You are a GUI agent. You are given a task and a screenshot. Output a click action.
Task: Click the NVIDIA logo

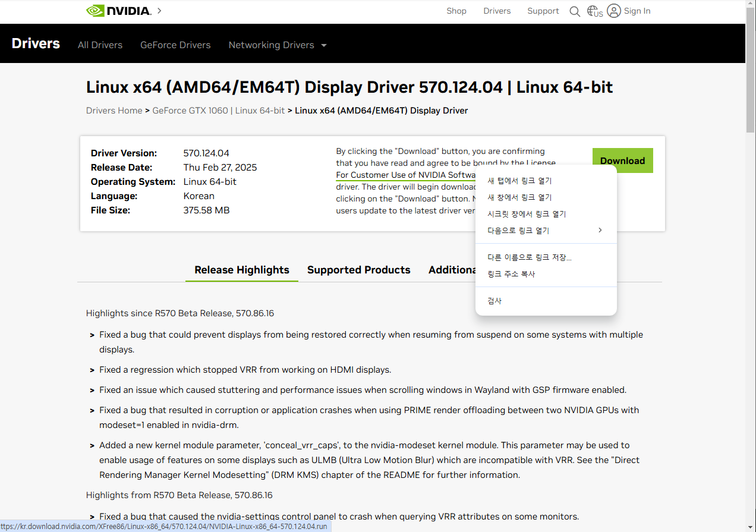[x=119, y=11]
